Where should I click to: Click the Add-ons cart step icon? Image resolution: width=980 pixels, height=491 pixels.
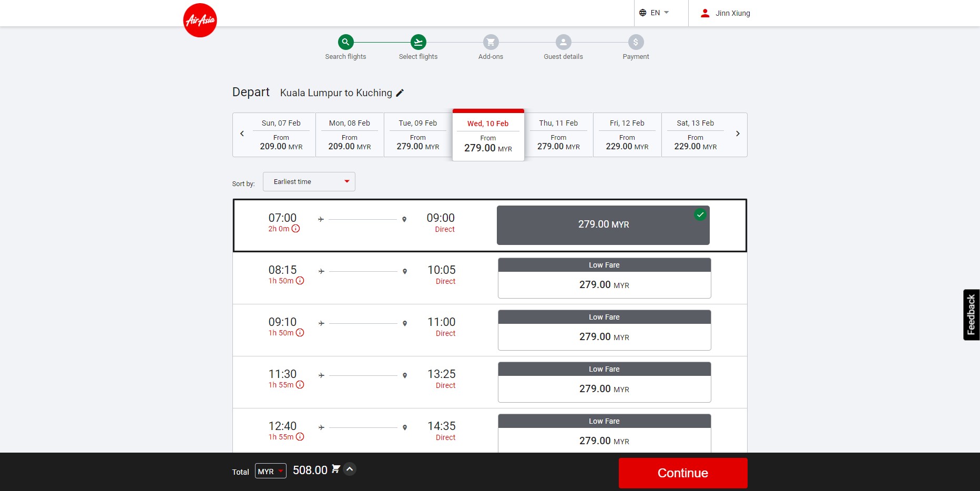tap(491, 42)
